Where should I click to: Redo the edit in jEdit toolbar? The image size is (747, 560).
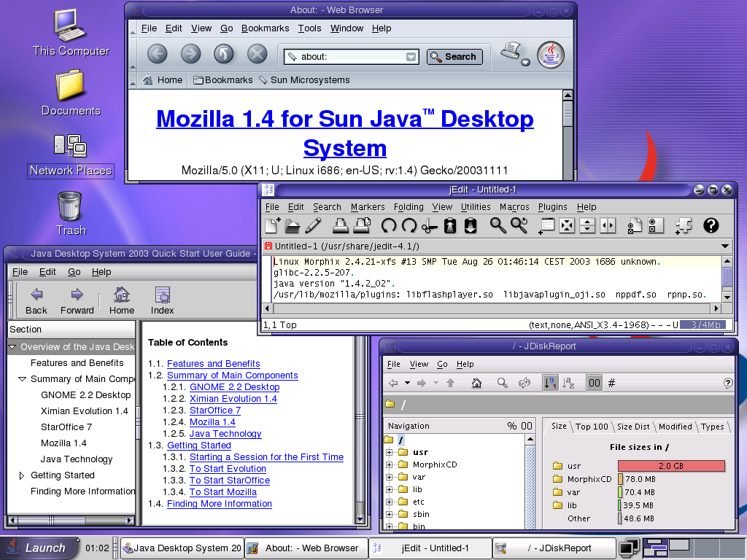409,226
